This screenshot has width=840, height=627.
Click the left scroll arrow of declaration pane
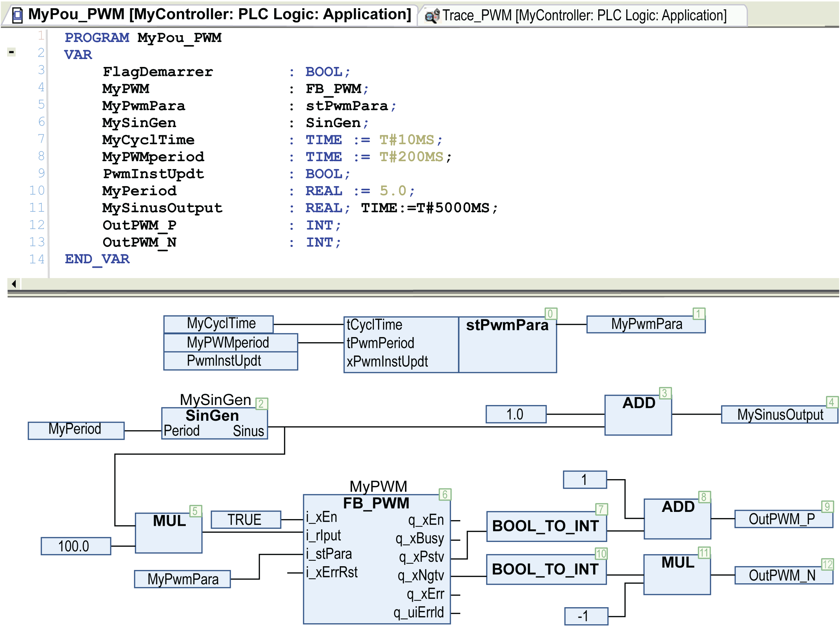(x=14, y=283)
